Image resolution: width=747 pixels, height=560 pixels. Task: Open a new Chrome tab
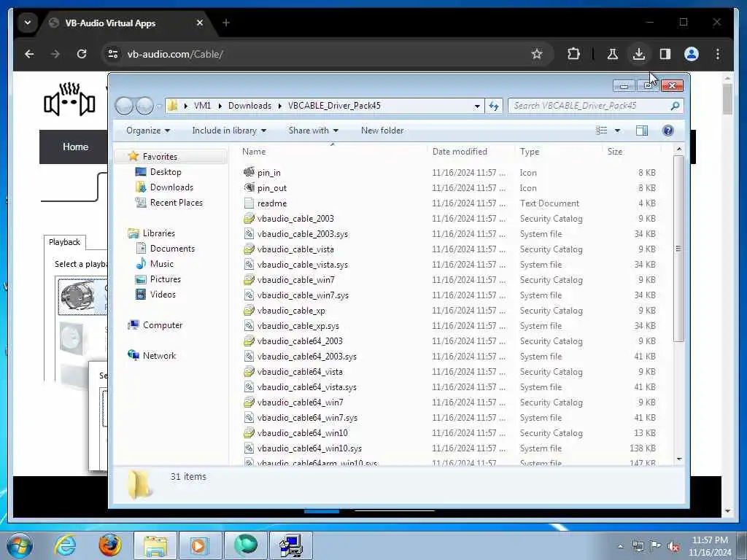226,23
